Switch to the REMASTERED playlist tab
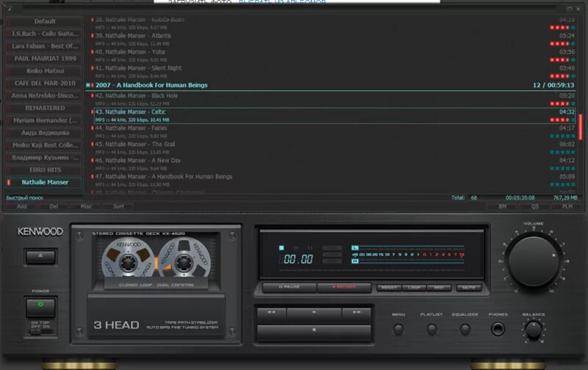The width and height of the screenshot is (588, 370). 44,108
